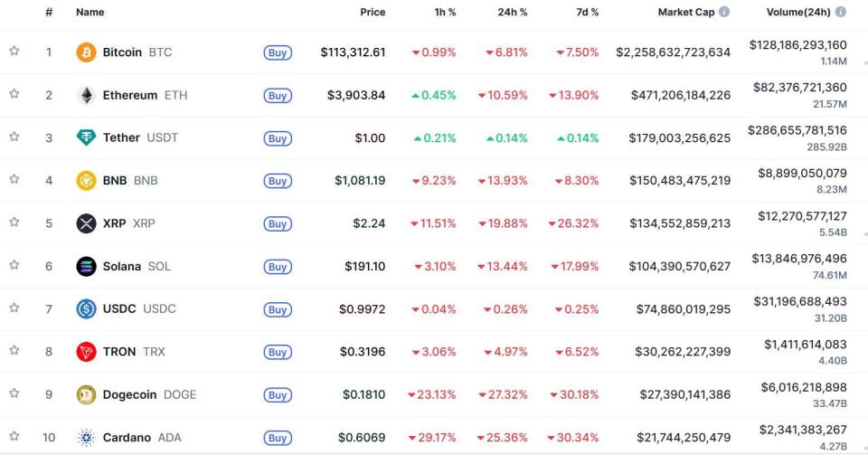Click the Tether logo icon
Screen dimensions: 868x455
86,137
